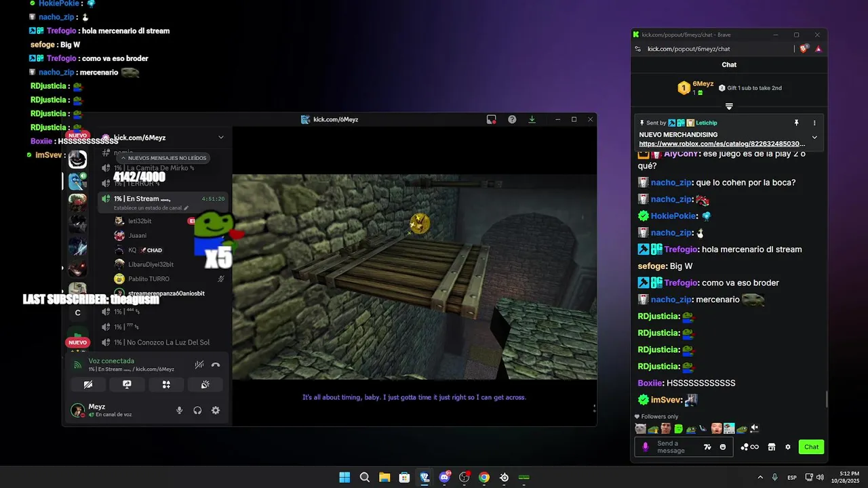868x488 pixels.
Task: Open channel points infinity icon
Action: coord(749,447)
